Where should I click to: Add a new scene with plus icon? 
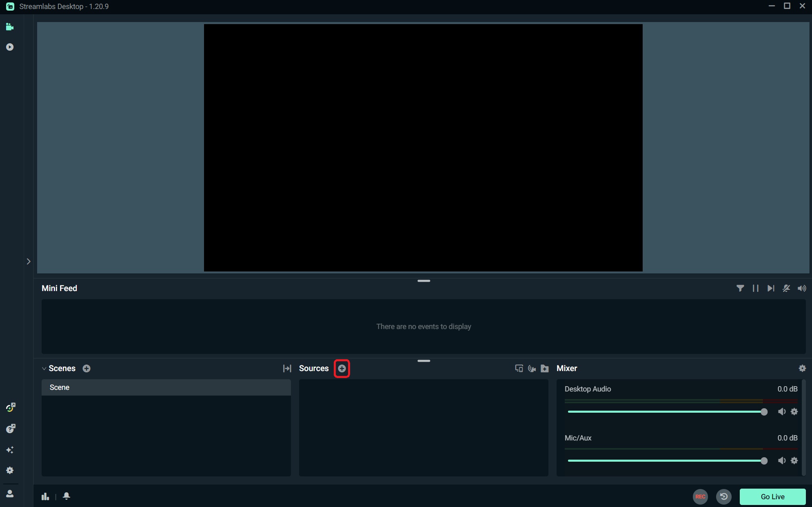[87, 369]
